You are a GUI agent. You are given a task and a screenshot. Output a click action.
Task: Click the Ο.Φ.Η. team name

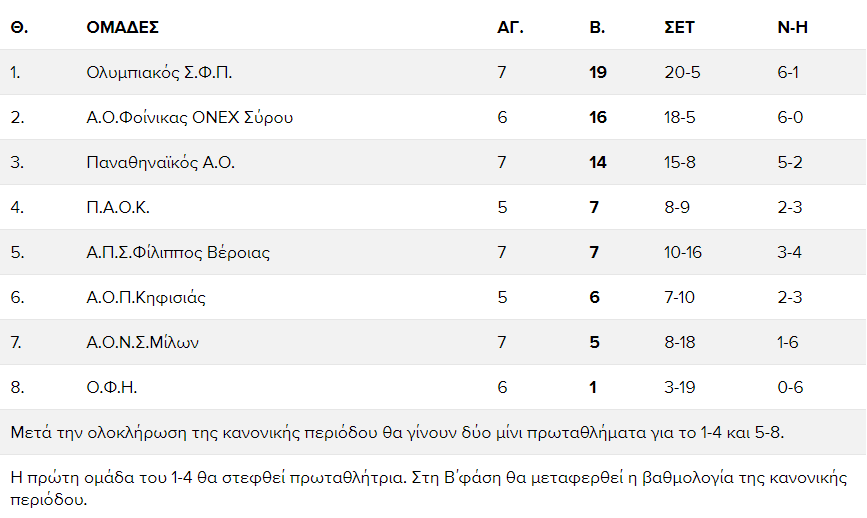click(112, 387)
